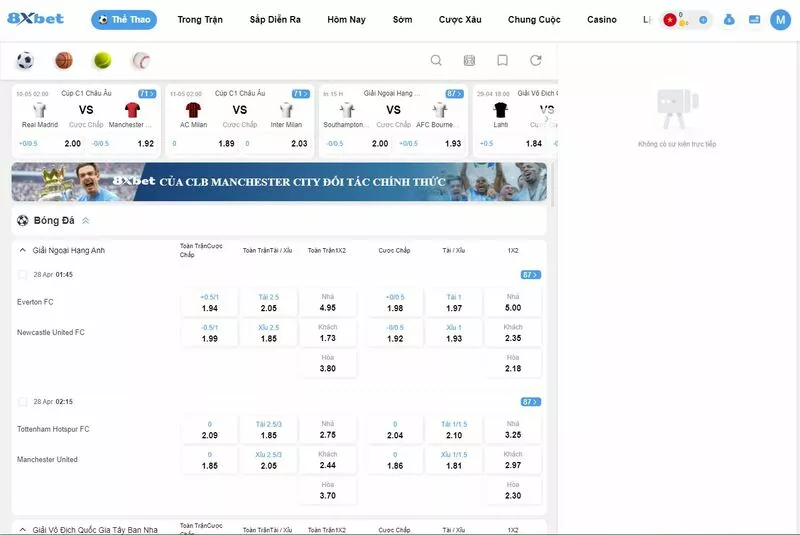This screenshot has width=800, height=535.
Task: Select the tennis ball sport icon
Action: click(x=103, y=61)
